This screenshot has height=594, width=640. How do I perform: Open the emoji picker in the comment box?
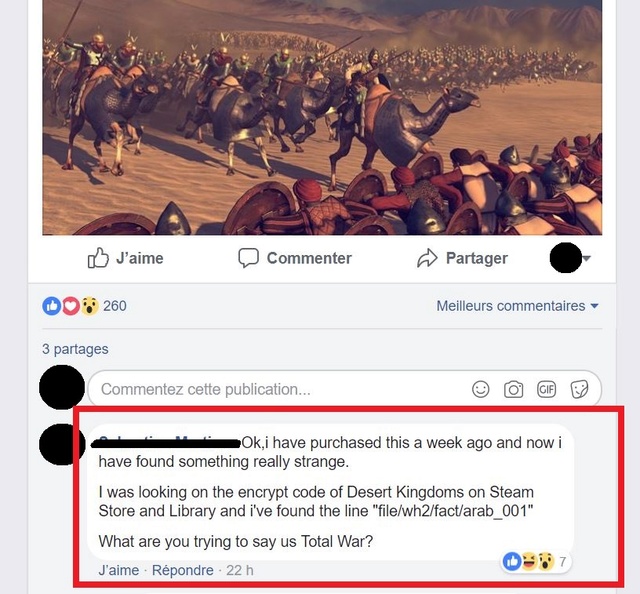[x=480, y=389]
